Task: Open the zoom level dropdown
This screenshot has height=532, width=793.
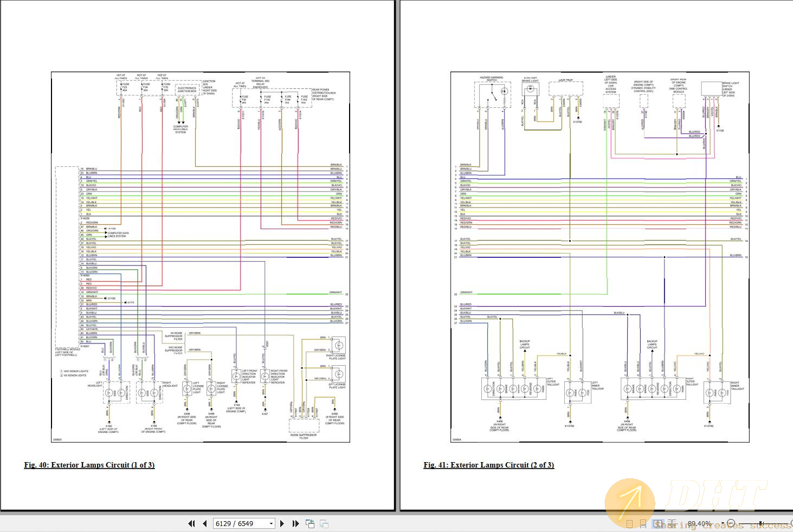Action: click(723, 523)
